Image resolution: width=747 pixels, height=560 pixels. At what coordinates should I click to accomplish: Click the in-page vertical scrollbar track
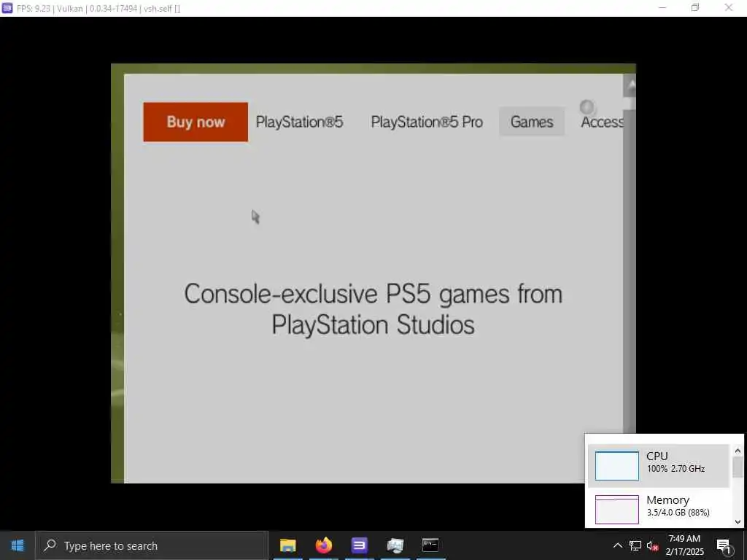click(630, 271)
